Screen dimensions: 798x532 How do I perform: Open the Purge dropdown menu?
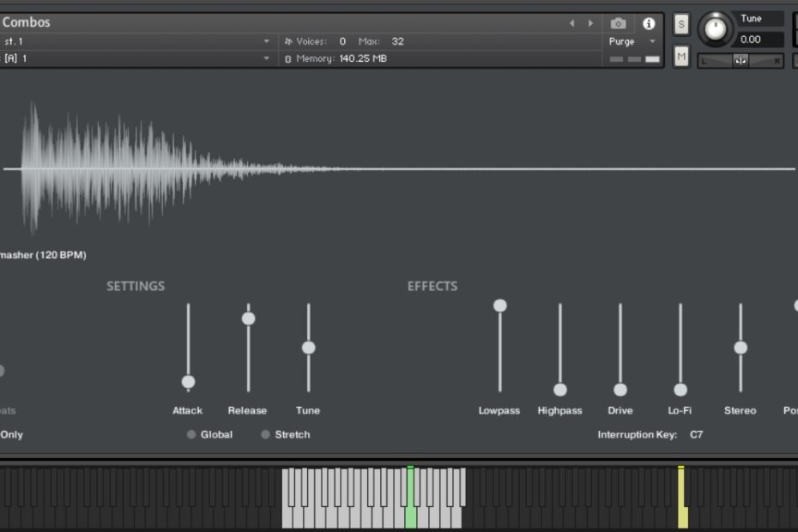pyautogui.click(x=632, y=41)
